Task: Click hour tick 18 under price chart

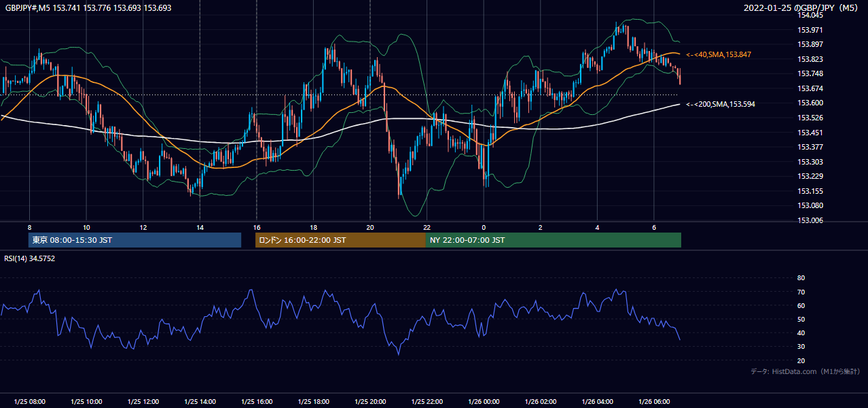Action: point(313,227)
